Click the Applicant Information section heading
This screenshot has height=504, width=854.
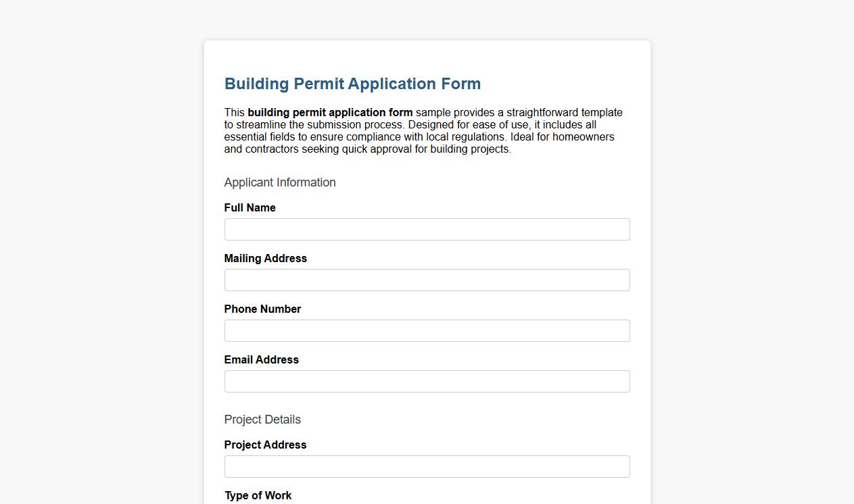[x=279, y=182]
